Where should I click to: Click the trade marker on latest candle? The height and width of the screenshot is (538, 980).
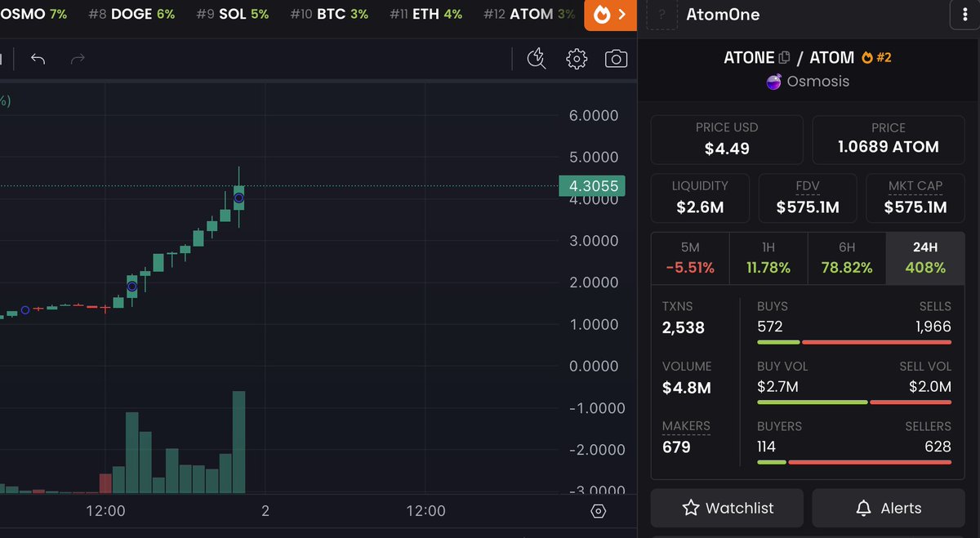(238, 198)
